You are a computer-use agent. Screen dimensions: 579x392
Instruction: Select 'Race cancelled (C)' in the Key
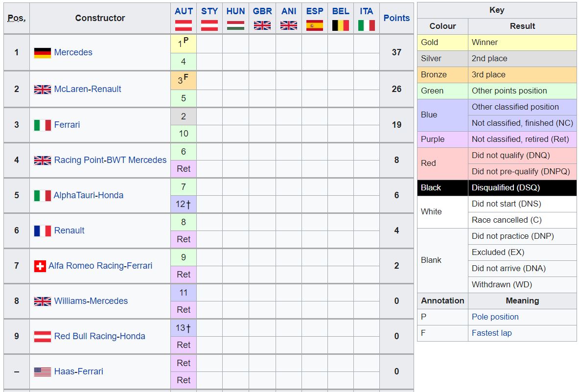522,220
